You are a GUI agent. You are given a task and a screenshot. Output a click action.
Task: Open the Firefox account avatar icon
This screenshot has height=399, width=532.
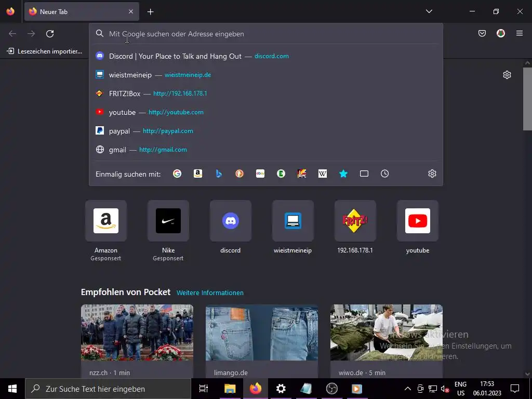[x=501, y=33]
